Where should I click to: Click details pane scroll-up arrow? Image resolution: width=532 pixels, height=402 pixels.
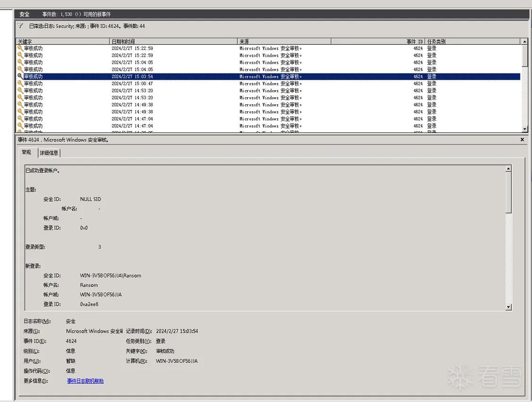(x=508, y=169)
